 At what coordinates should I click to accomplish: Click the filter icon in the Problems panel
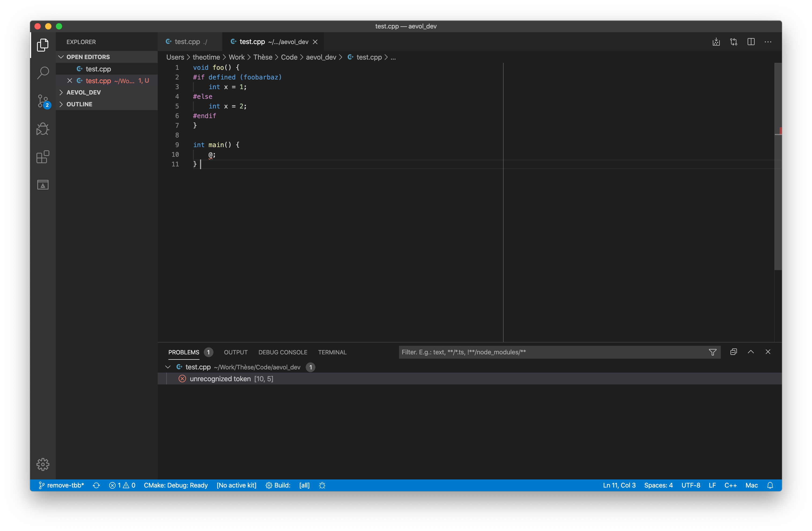713,352
